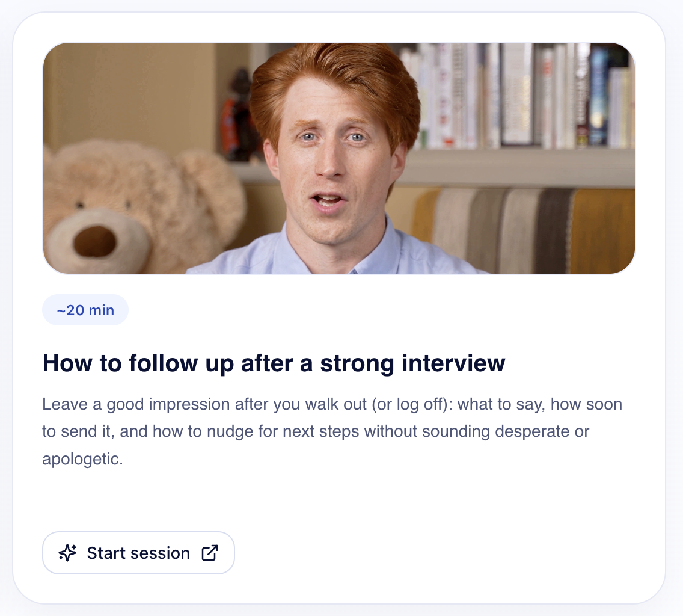The image size is (683, 616).
Task: Click the teddy bear's nose in thumbnail
Action: point(94,241)
